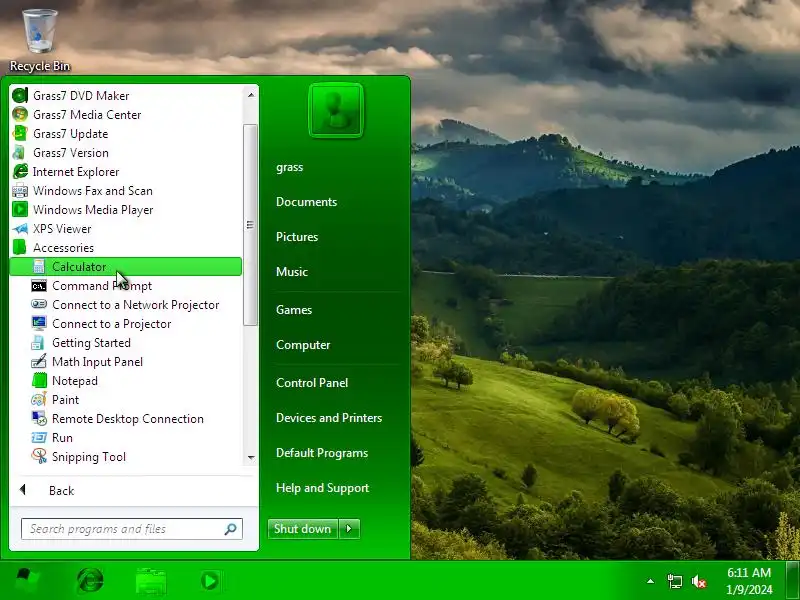Open Connect to a Projector icon
The width and height of the screenshot is (800, 600).
pyautogui.click(x=39, y=323)
